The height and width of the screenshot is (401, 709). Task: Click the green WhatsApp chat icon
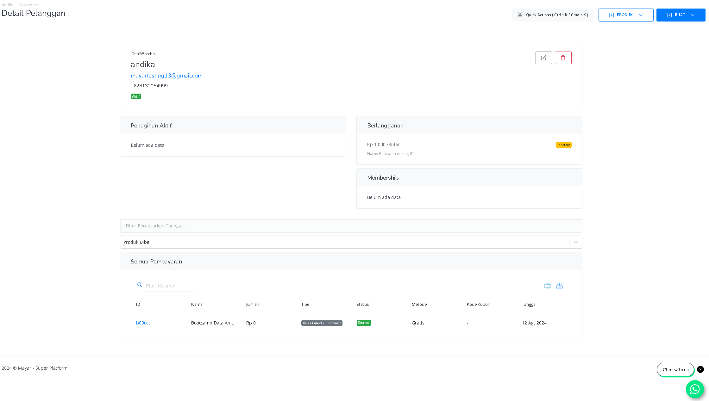click(x=695, y=389)
